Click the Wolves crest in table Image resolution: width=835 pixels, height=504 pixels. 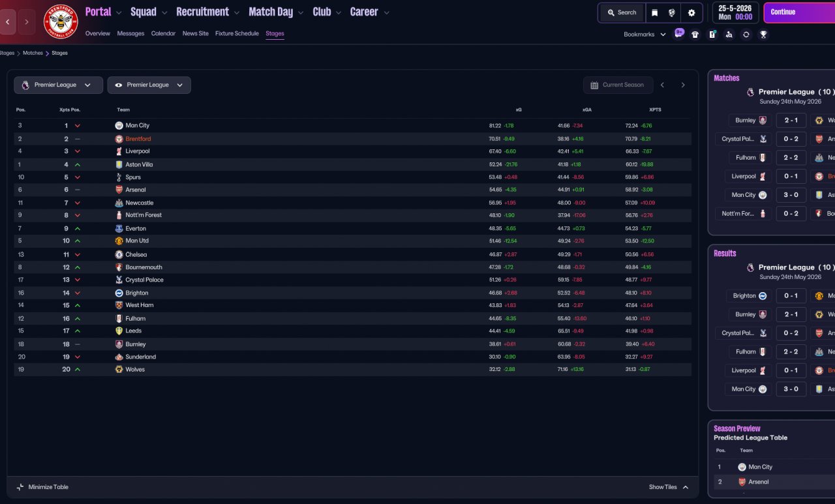tap(119, 370)
